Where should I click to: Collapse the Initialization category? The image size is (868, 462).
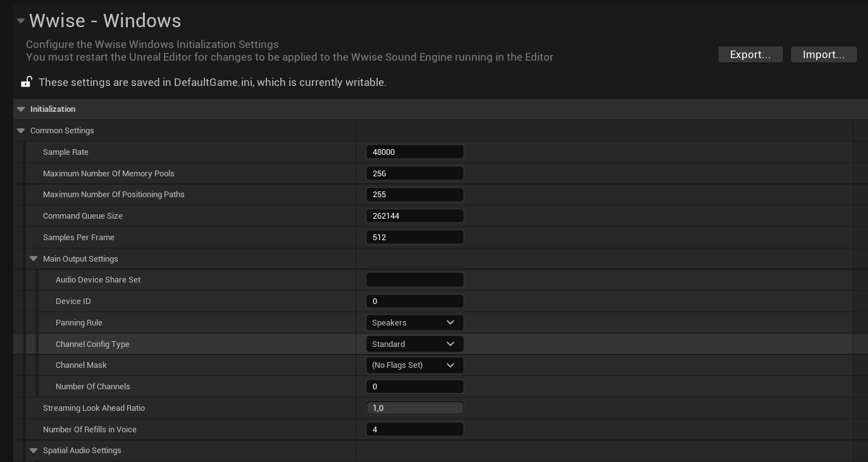pos(21,109)
